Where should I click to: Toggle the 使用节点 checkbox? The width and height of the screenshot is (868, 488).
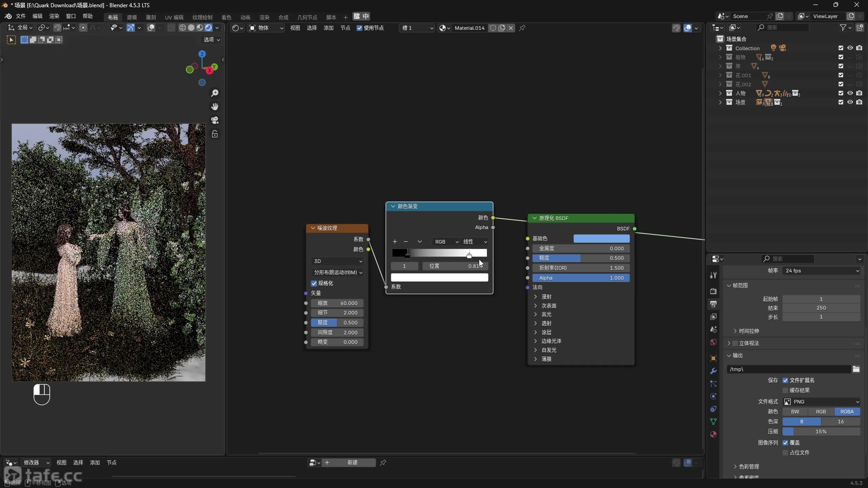coord(359,28)
